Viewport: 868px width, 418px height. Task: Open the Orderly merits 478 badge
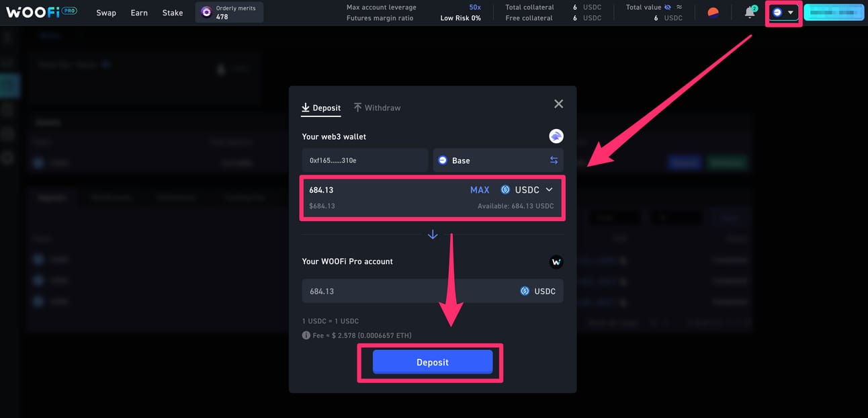tap(229, 12)
